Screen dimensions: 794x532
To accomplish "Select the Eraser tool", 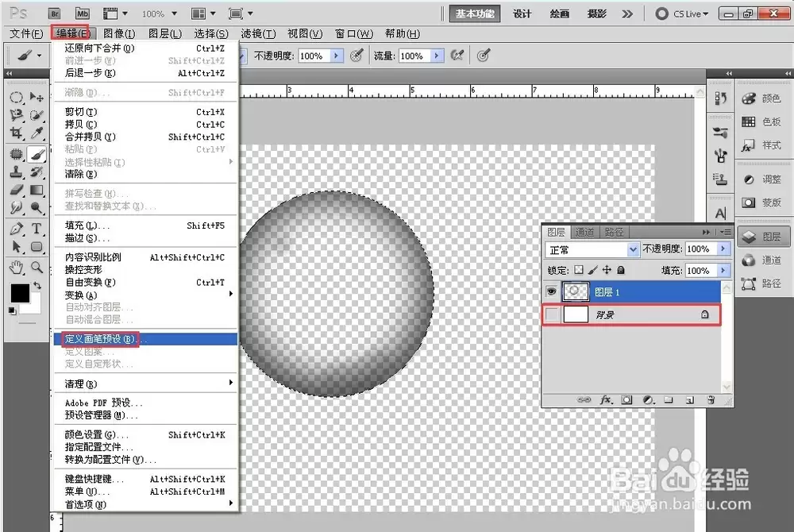I will 16,190.
